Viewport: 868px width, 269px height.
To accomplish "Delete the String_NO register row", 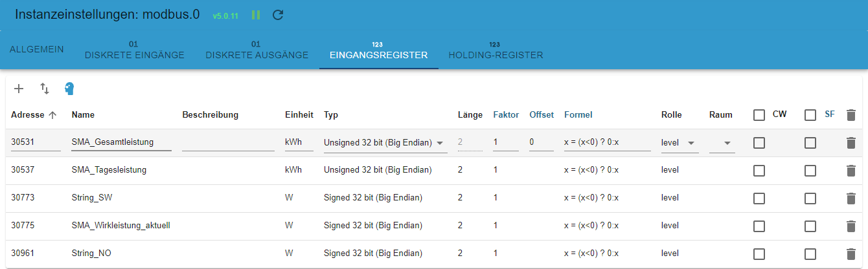I will [x=851, y=254].
